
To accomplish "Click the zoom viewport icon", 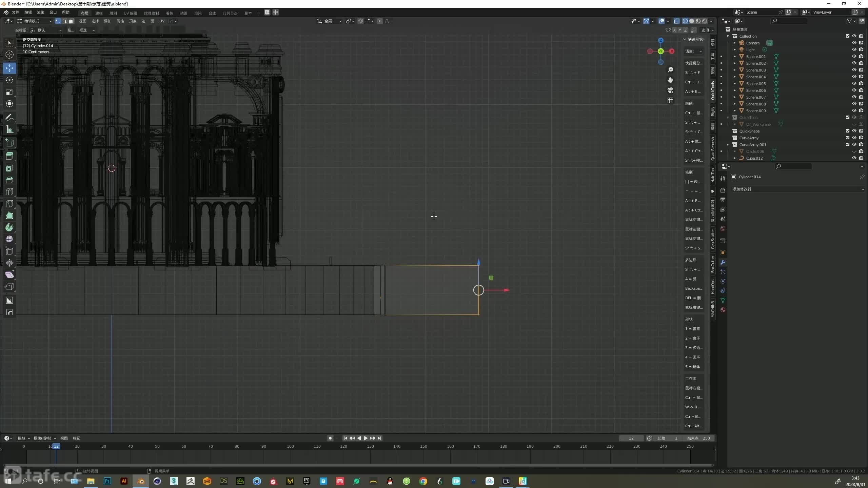I will 670,70.
